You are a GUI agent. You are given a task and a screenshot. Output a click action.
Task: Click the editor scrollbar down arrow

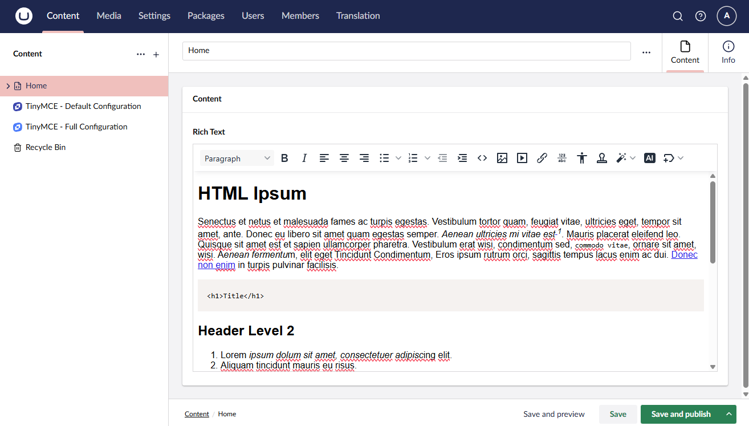(712, 367)
